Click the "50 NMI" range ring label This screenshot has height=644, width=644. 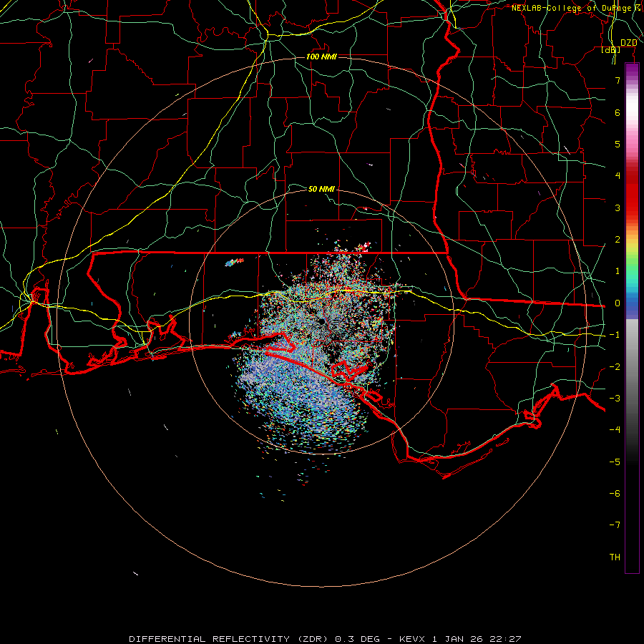(321, 189)
